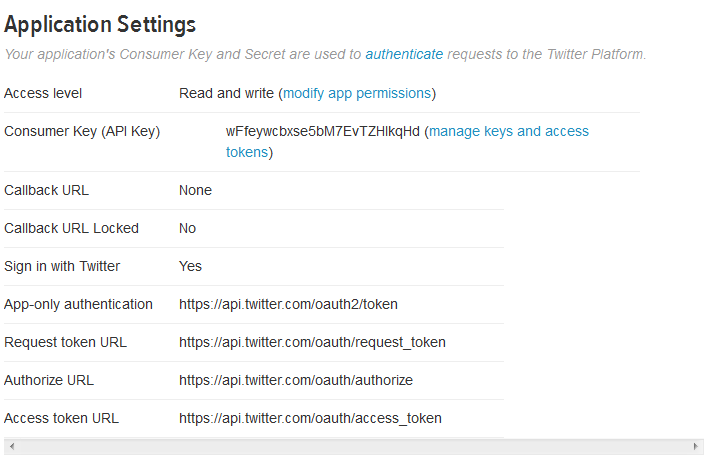Click the modify app permissions link

tap(357, 93)
